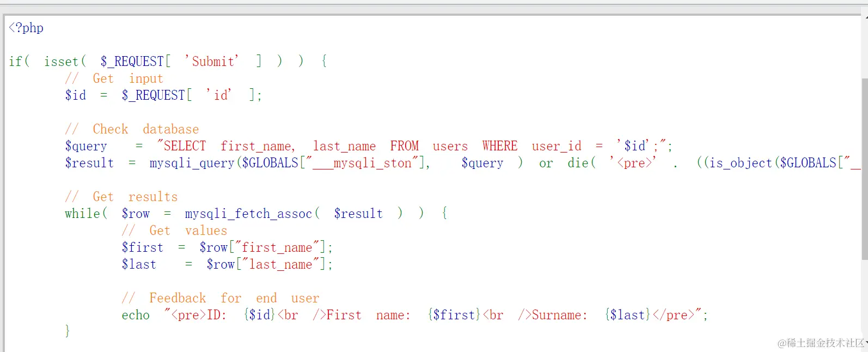Click the vertical scrollbar thumb

point(865,169)
